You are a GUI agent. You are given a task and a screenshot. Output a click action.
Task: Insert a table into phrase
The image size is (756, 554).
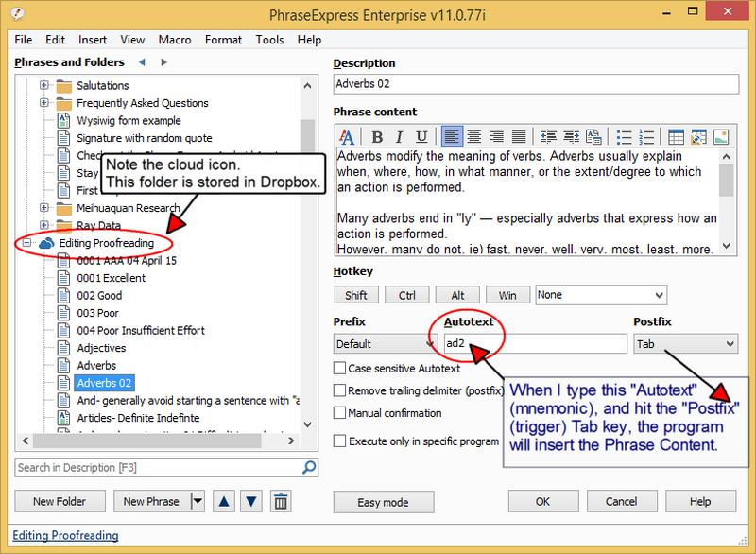676,137
